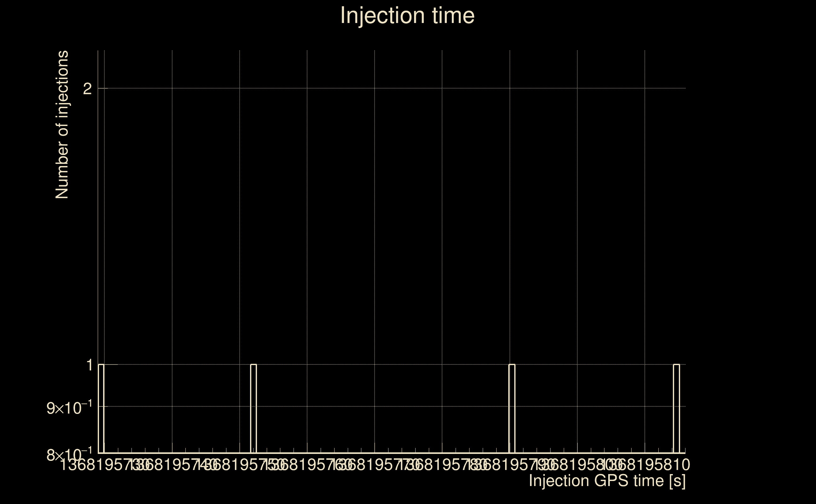Image resolution: width=816 pixels, height=504 pixels.
Task: Click the 'Injection time' plot title
Action: (x=407, y=16)
